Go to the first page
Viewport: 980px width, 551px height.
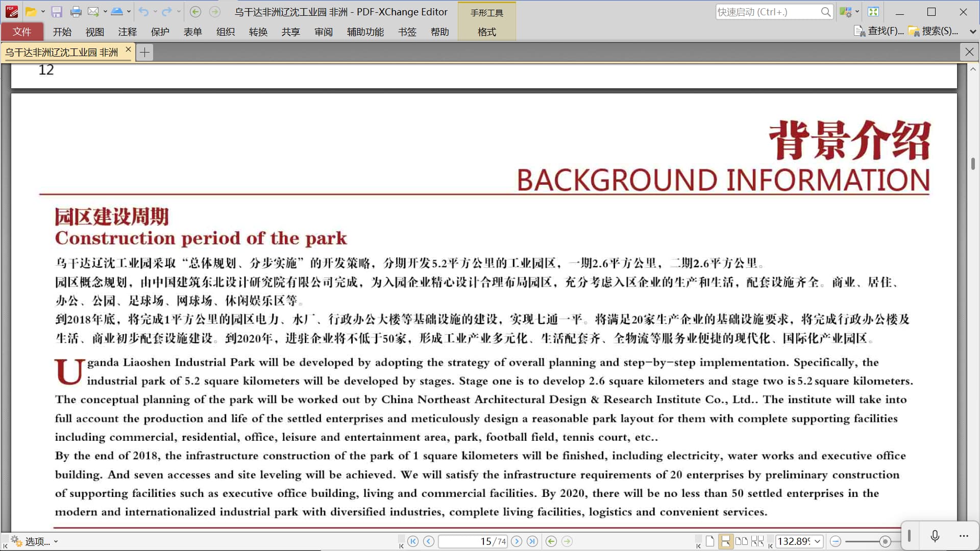tap(413, 541)
